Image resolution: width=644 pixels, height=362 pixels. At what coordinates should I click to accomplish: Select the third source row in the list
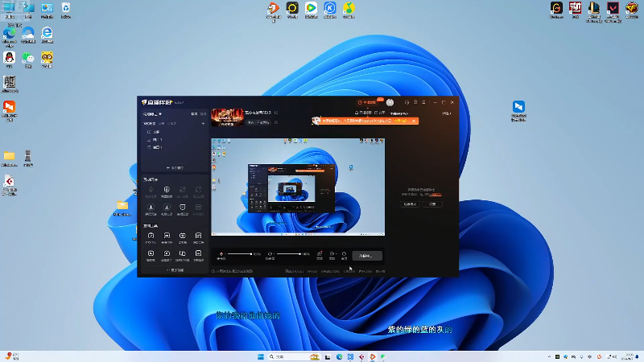point(175,147)
